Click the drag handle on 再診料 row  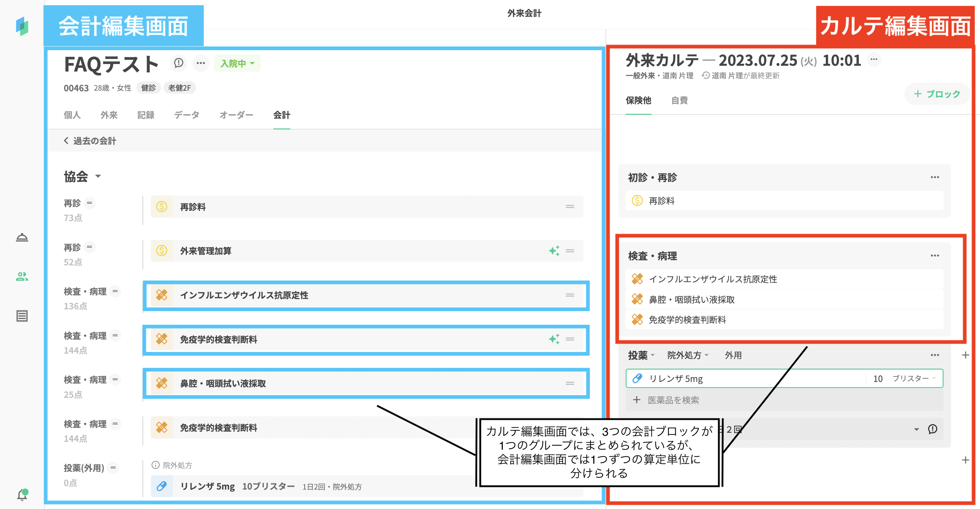point(569,207)
